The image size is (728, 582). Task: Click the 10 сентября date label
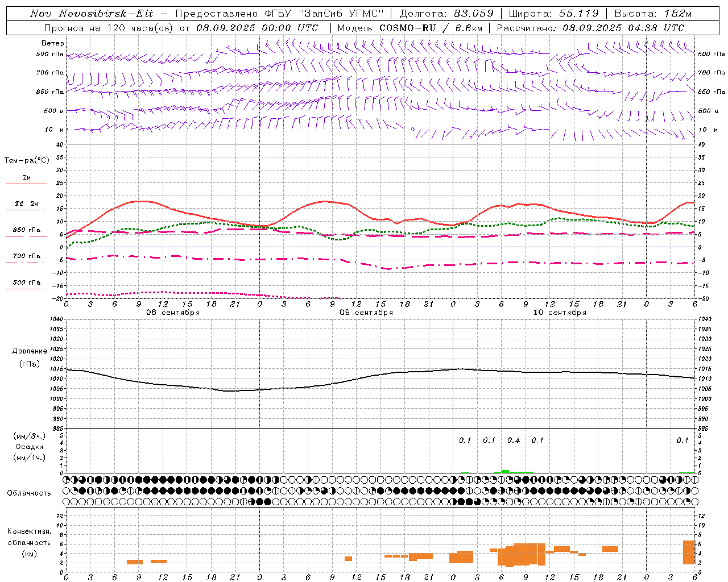tap(560, 313)
